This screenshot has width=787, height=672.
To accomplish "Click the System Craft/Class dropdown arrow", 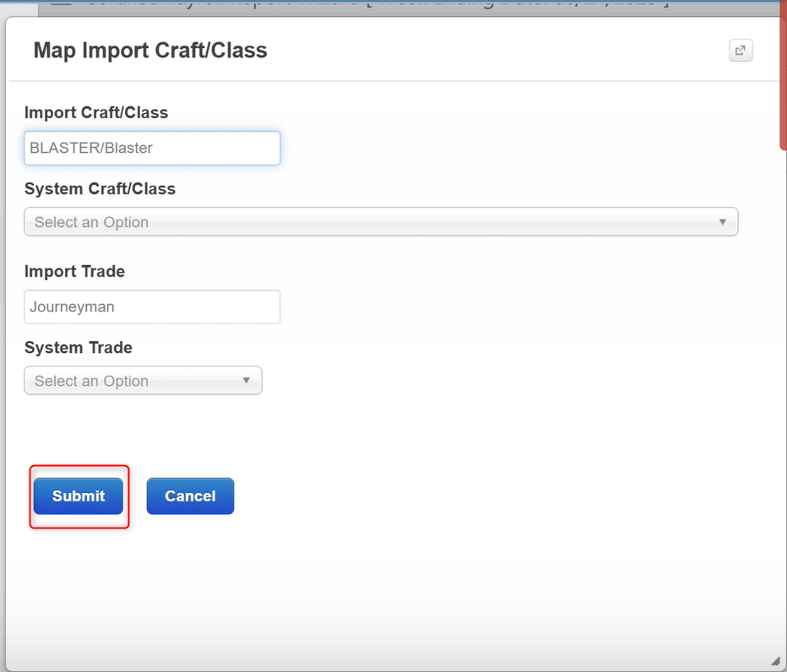I will [723, 221].
